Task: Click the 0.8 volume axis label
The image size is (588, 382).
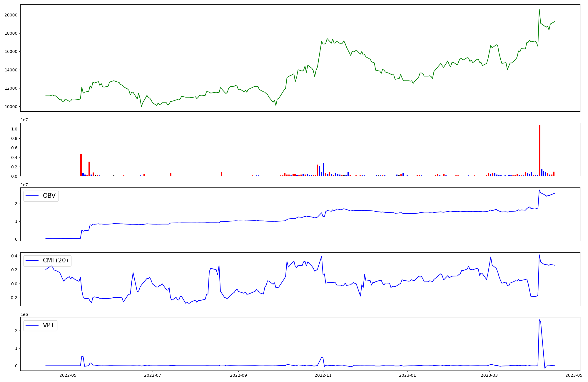Action: coord(14,138)
